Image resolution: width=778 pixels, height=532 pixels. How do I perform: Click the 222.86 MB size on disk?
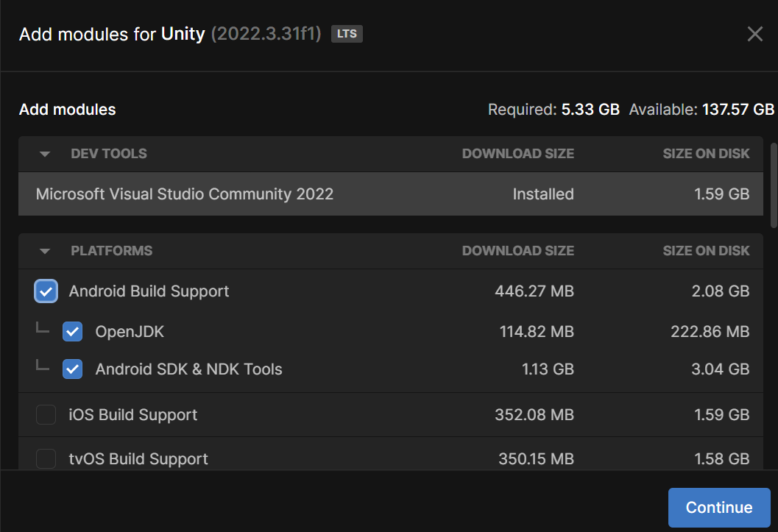[x=710, y=332]
